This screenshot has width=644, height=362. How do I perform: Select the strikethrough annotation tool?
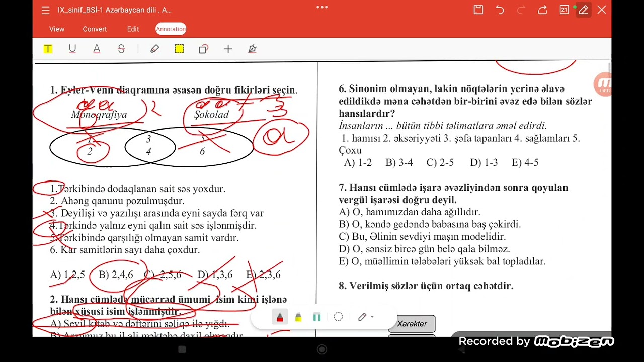pyautogui.click(x=121, y=49)
